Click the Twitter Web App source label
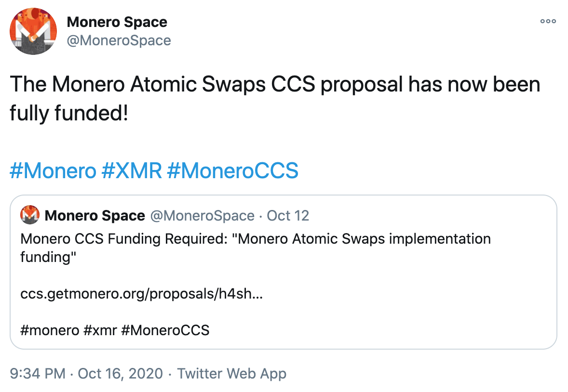Viewport: 568px width, 392px height. point(232,373)
